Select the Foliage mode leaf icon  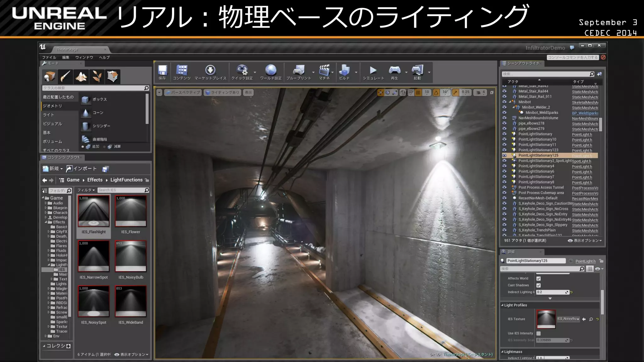[x=97, y=76]
